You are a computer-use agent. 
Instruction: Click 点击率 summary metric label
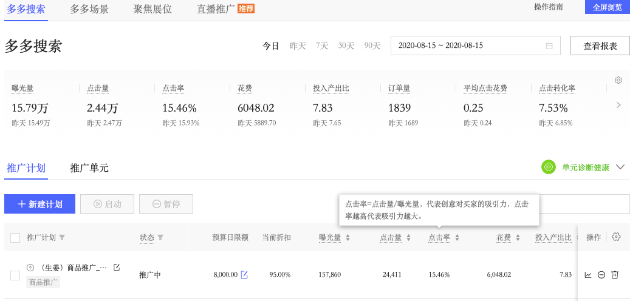click(x=173, y=88)
